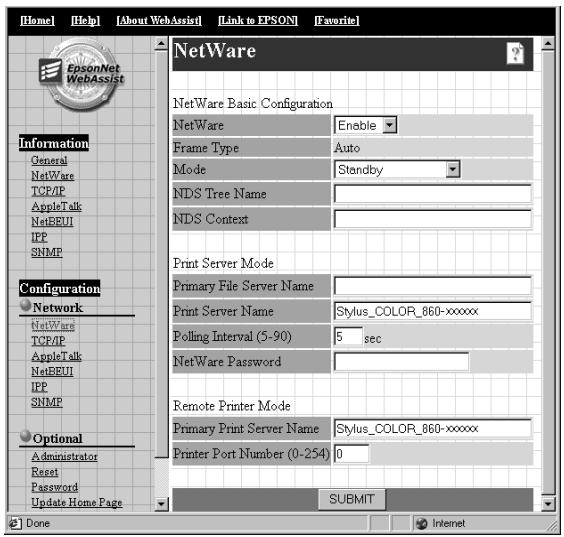
Task: Open About WebAssist in top bar
Action: [x=159, y=21]
